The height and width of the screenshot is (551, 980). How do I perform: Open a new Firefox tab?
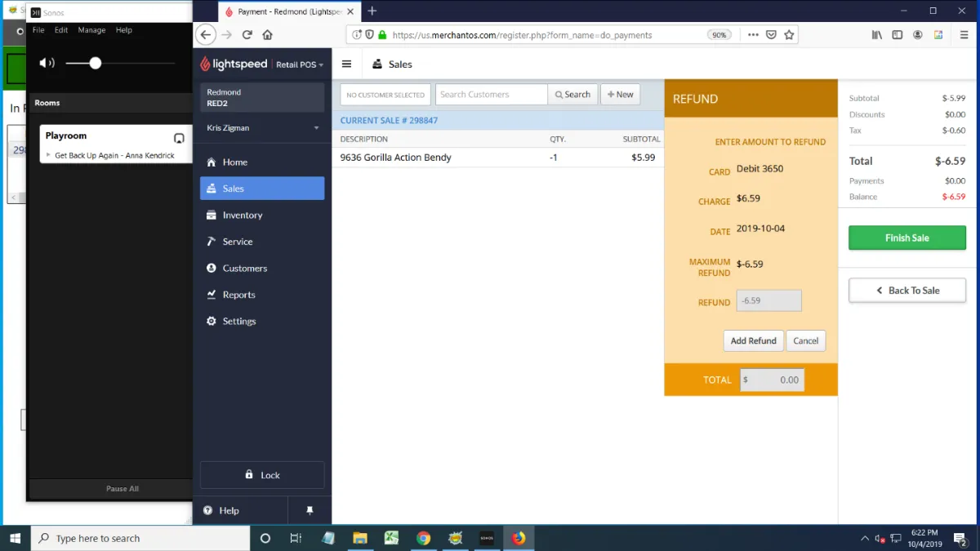(372, 11)
